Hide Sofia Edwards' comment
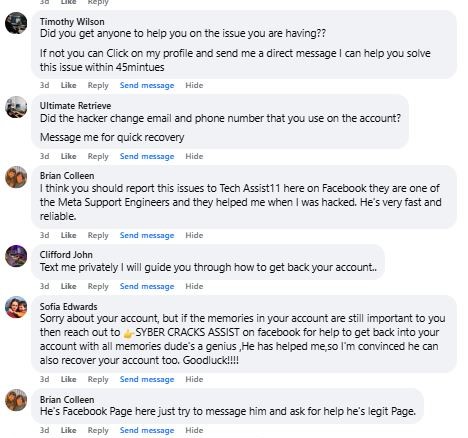The image size is (468, 438). (x=194, y=379)
